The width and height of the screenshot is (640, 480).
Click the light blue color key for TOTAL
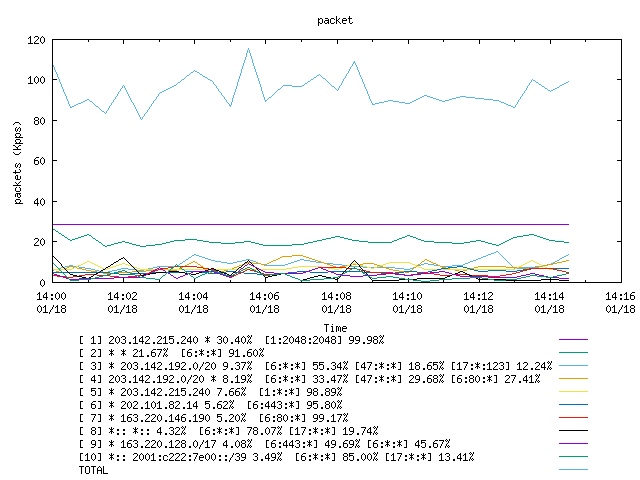click(573, 470)
